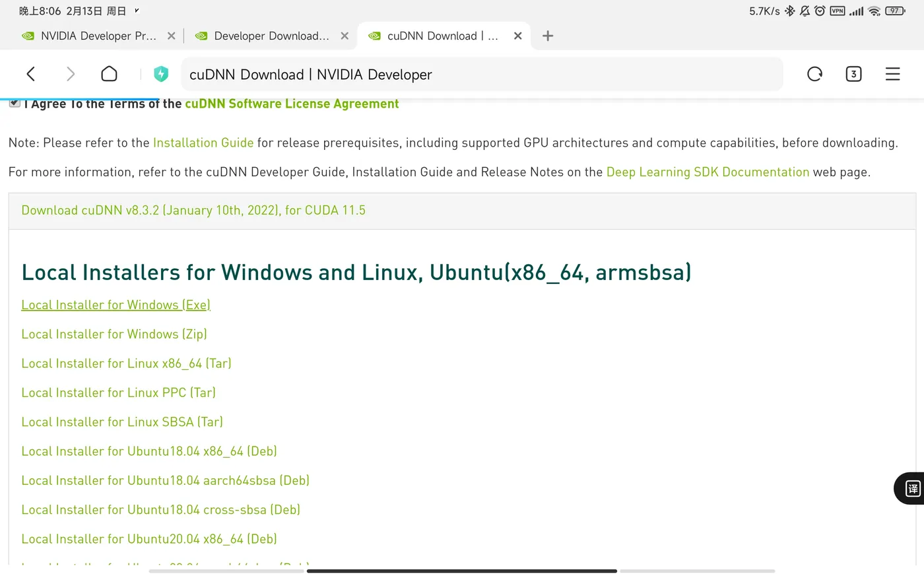Open the Installation Guide link
Screen dimensions: 924x578
(x=203, y=143)
